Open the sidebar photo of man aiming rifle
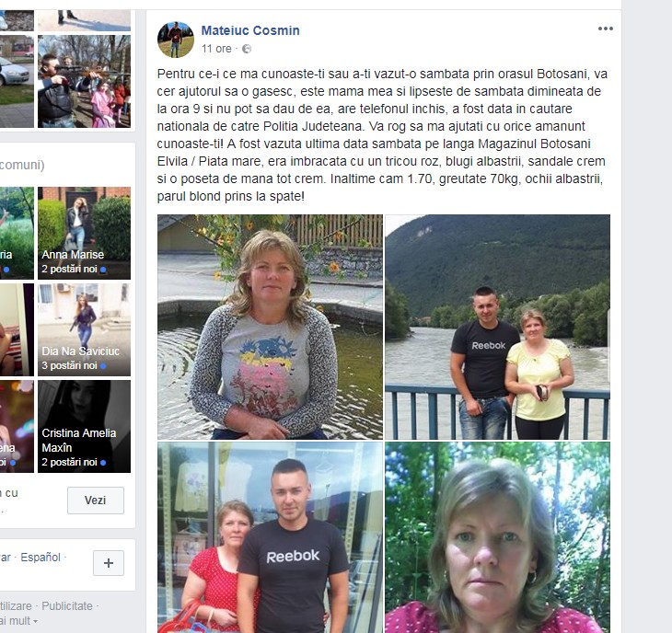This screenshot has width=672, height=633. pos(84,81)
